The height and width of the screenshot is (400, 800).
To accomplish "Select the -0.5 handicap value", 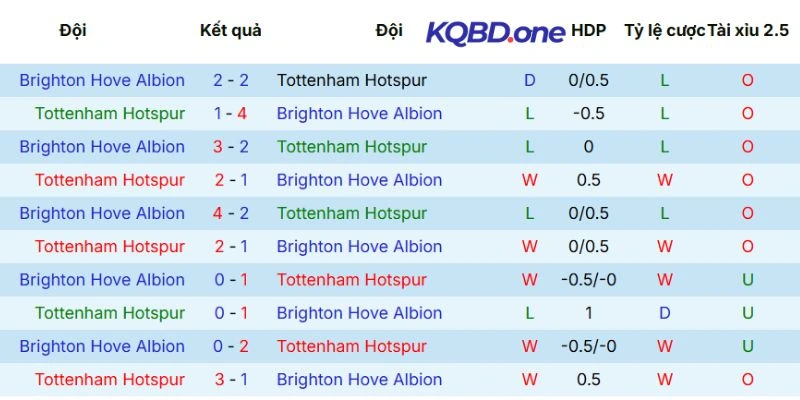I will pyautogui.click(x=588, y=113).
